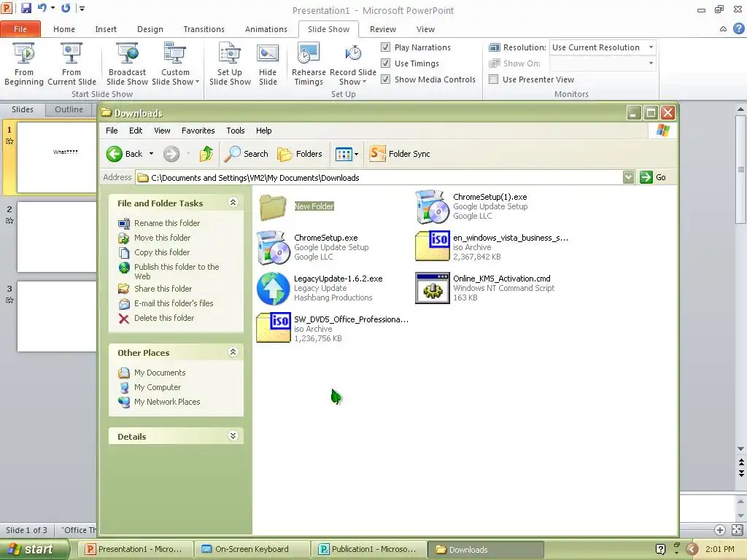Viewport: 747px width, 560px height.
Task: Open My Documents link
Action: (x=160, y=373)
